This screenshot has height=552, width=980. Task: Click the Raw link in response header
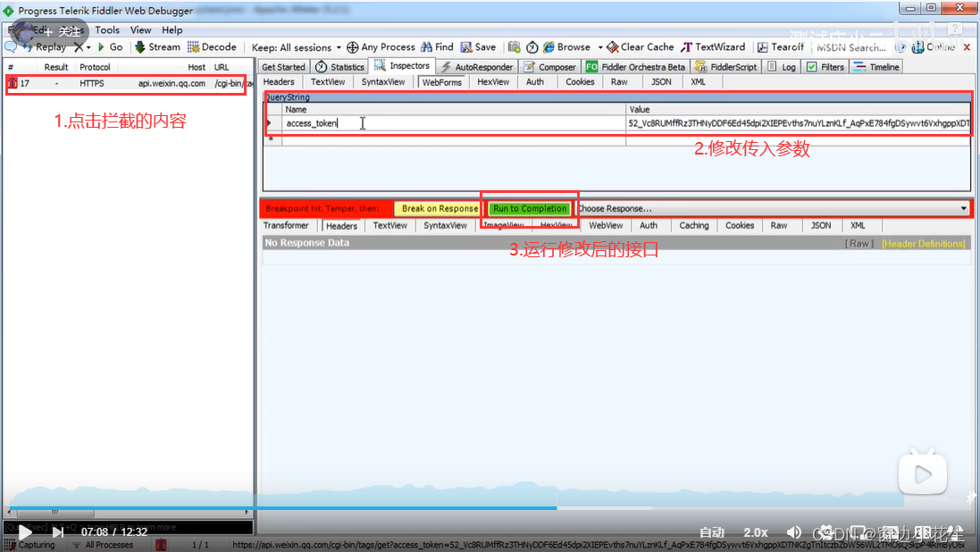pos(859,244)
